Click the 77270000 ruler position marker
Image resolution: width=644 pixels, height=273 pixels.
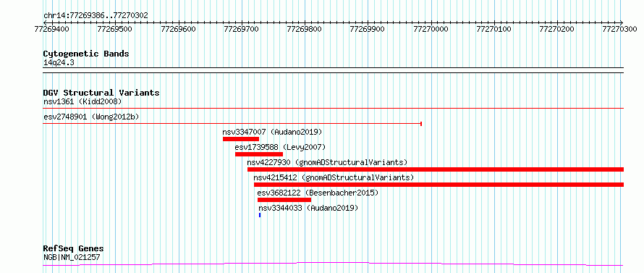coord(431,29)
